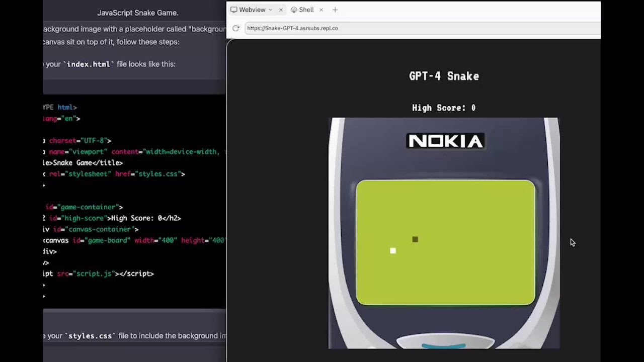Click the green snake game board
The width and height of the screenshot is (644, 362).
(x=445, y=242)
